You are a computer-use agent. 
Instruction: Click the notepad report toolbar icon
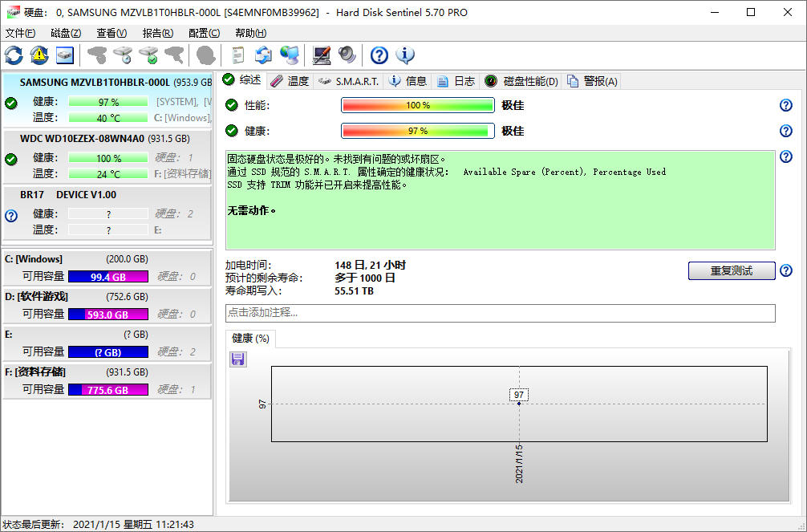237,55
